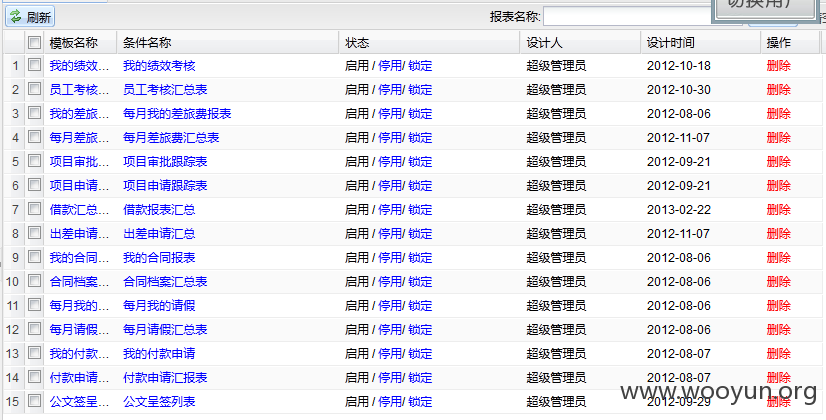Image resolution: width=826 pixels, height=420 pixels.
Task: Open 付款申请汇报表 link
Action: pos(165,377)
